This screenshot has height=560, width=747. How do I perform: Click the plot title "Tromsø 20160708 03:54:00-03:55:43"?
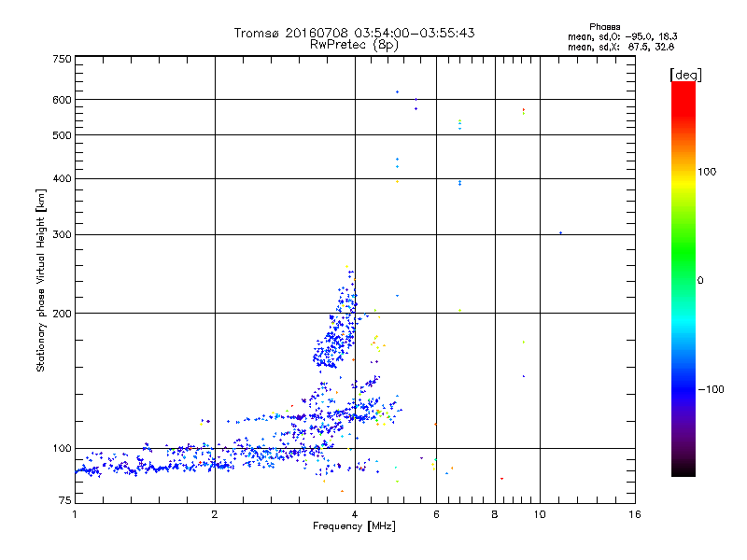point(354,33)
